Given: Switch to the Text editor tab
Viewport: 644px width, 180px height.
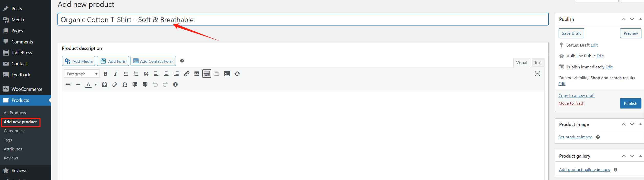Looking at the screenshot, I should 538,63.
